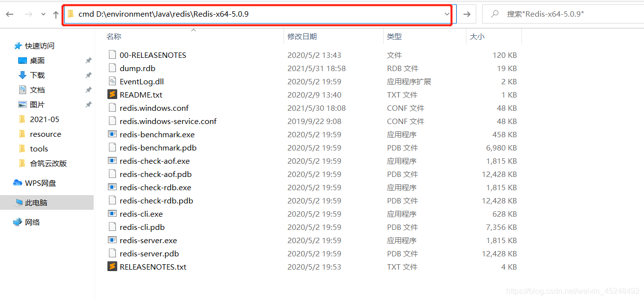Open 文档 in quick access
The height and width of the screenshot is (300, 644).
tap(37, 90)
